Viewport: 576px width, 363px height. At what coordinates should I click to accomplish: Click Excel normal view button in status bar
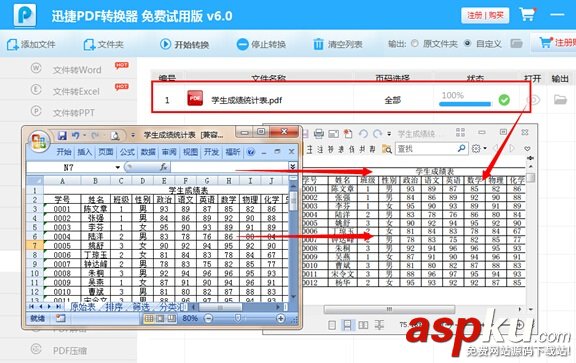pyautogui.click(x=149, y=319)
